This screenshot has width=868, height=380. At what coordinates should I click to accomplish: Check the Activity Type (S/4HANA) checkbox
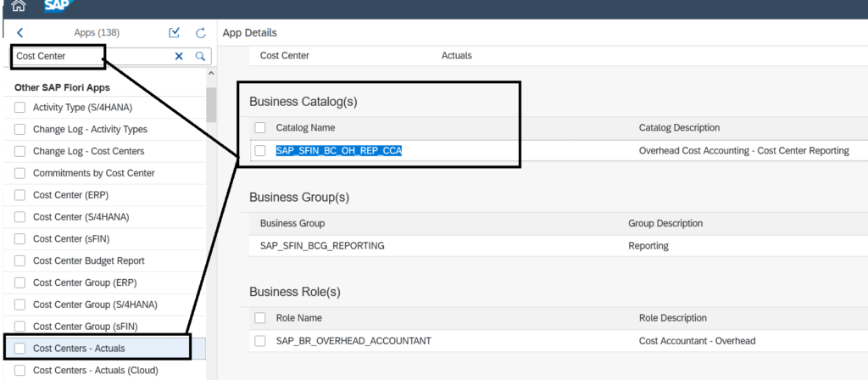click(x=20, y=108)
